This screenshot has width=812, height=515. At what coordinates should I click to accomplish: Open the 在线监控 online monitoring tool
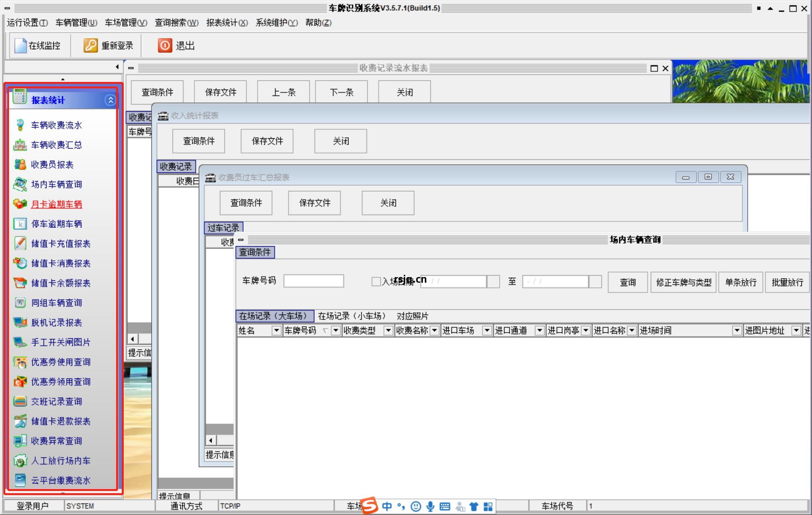click(39, 45)
